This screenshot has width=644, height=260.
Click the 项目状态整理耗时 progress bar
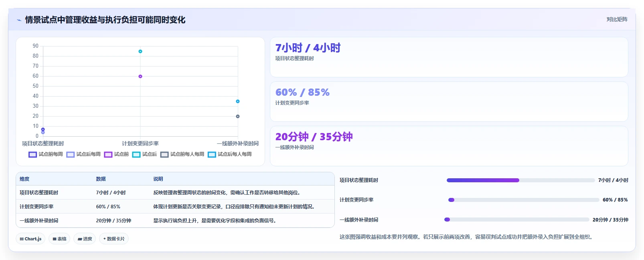[x=520, y=180]
